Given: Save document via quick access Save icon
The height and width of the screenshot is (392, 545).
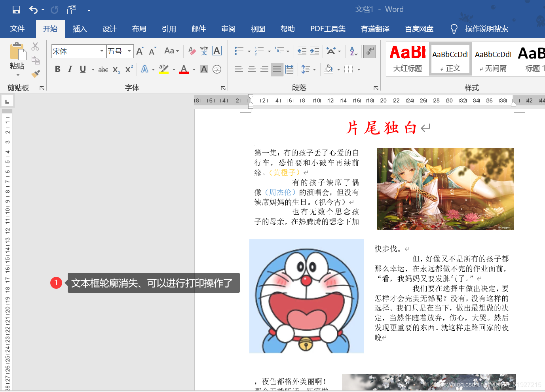Looking at the screenshot, I should 16,9.
